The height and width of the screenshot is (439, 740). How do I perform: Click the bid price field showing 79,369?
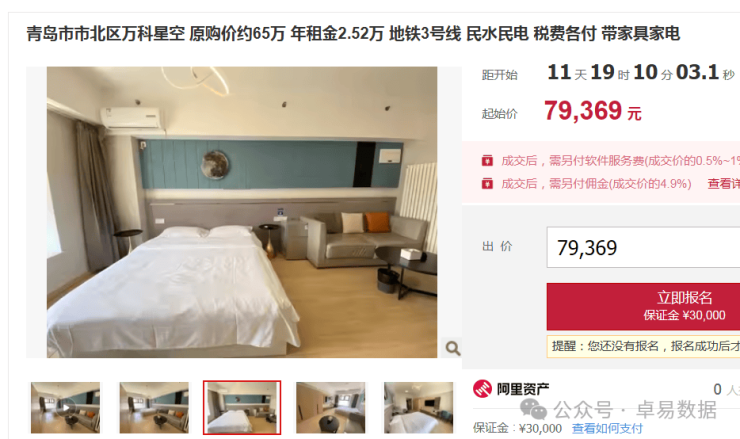tap(643, 247)
